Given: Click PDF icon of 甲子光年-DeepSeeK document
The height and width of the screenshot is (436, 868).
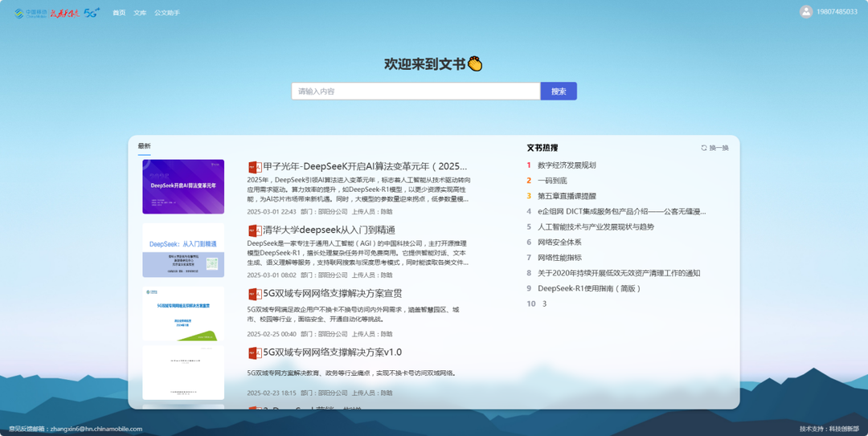Looking at the screenshot, I should [255, 167].
